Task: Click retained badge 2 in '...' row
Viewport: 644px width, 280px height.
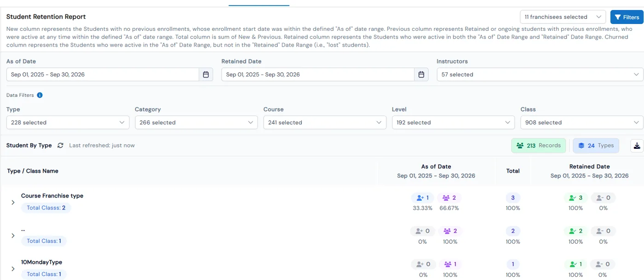Action: pyautogui.click(x=576, y=231)
